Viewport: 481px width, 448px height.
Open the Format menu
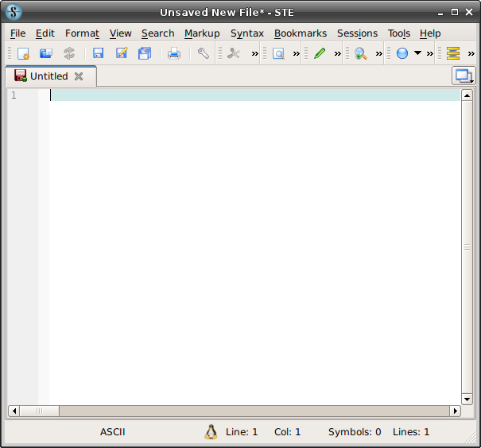(x=82, y=33)
